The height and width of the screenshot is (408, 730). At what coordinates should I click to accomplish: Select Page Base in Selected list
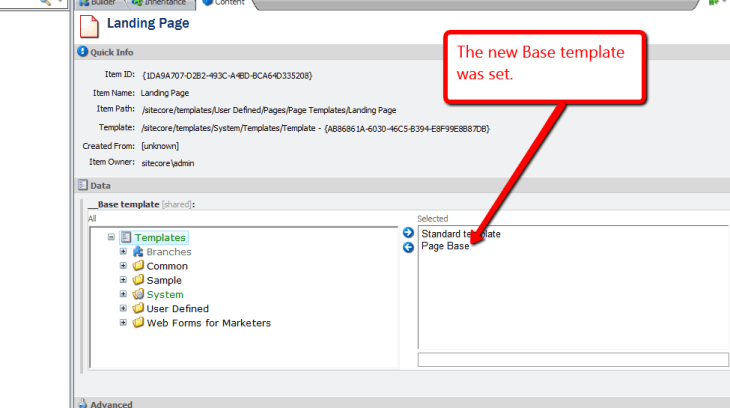[445, 246]
